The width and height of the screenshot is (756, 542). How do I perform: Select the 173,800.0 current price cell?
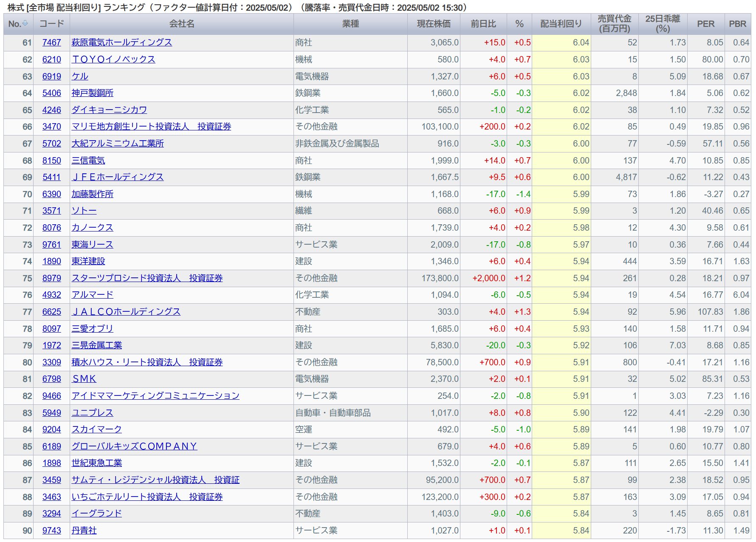tap(434, 278)
